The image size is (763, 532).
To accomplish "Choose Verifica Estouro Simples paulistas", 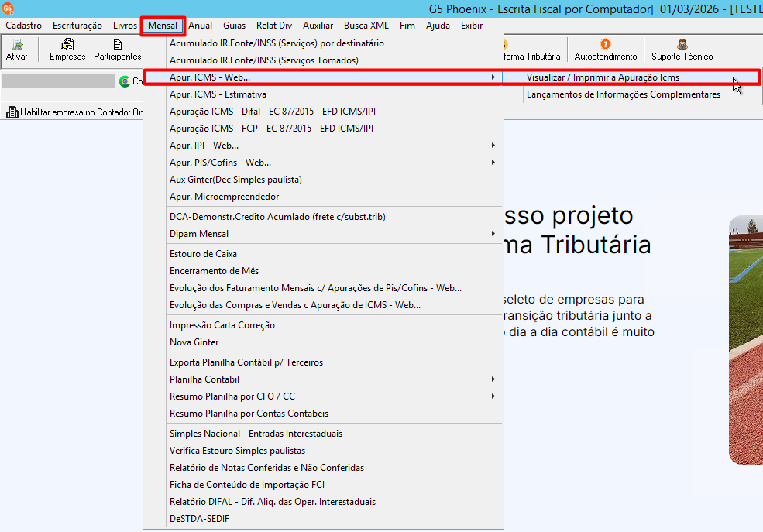I will (x=323, y=451).
